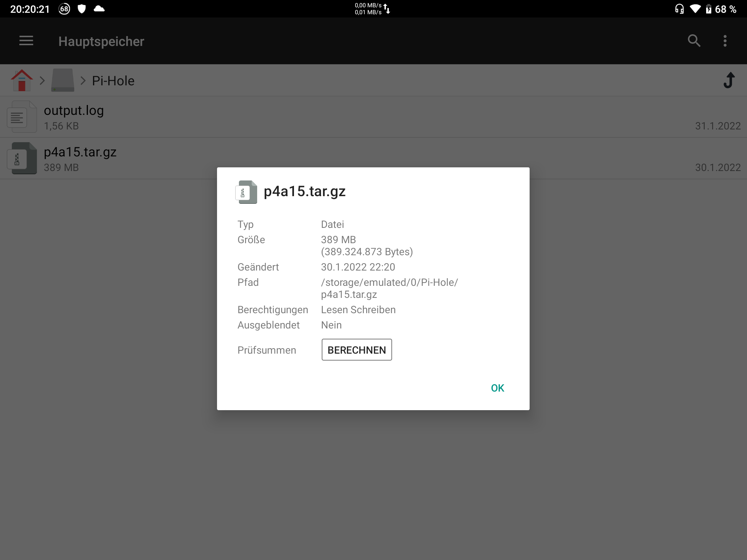
Task: Select the home icon in breadcrumb
Action: (x=21, y=80)
